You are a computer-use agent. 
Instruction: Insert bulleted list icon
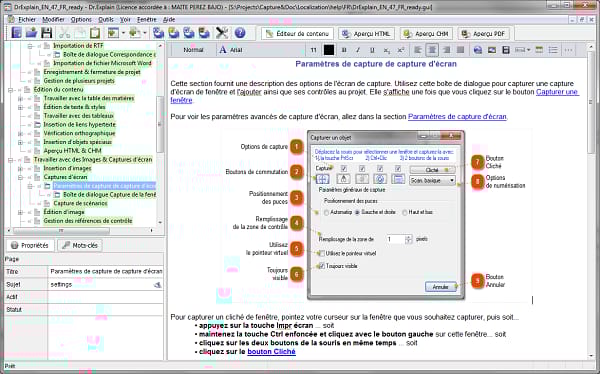pos(553,50)
